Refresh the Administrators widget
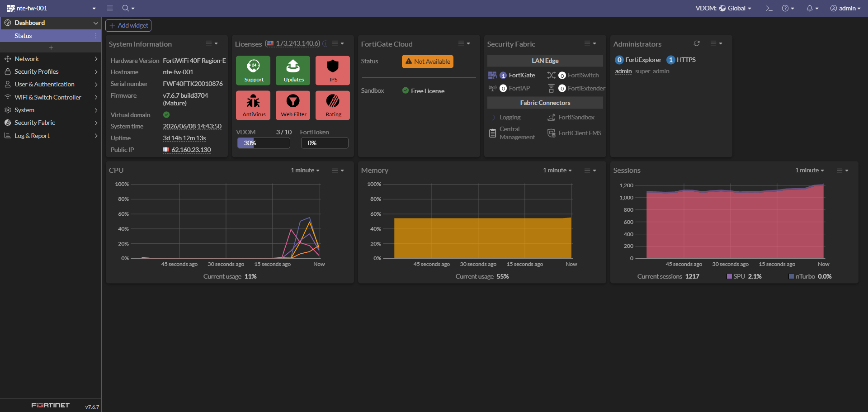This screenshot has width=868, height=412. click(697, 43)
